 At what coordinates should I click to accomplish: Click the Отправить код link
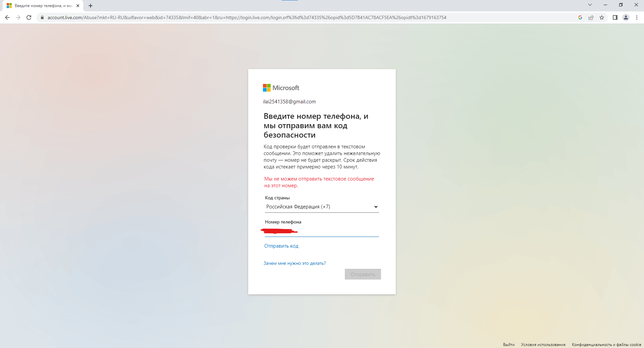(x=281, y=246)
